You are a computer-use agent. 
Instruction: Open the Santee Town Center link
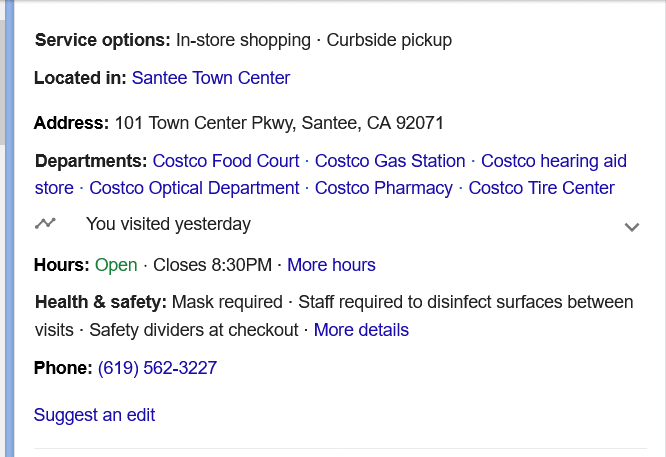tap(211, 77)
